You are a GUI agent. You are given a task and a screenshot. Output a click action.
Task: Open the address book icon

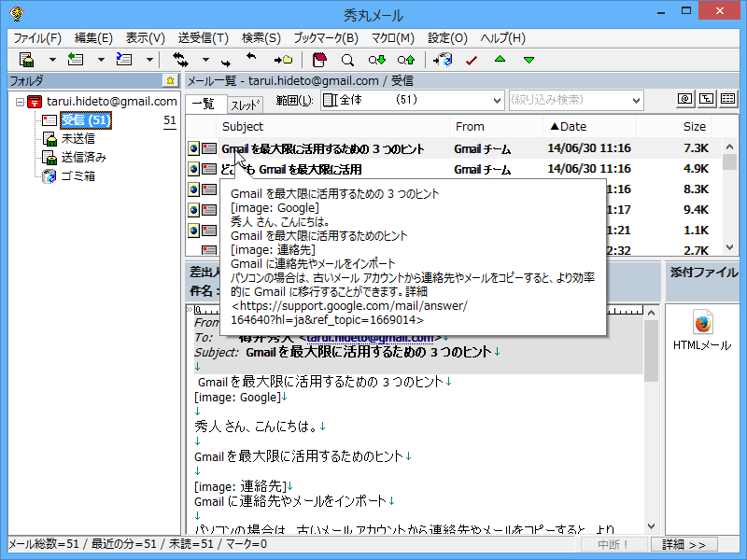pyautogui.click(x=319, y=60)
